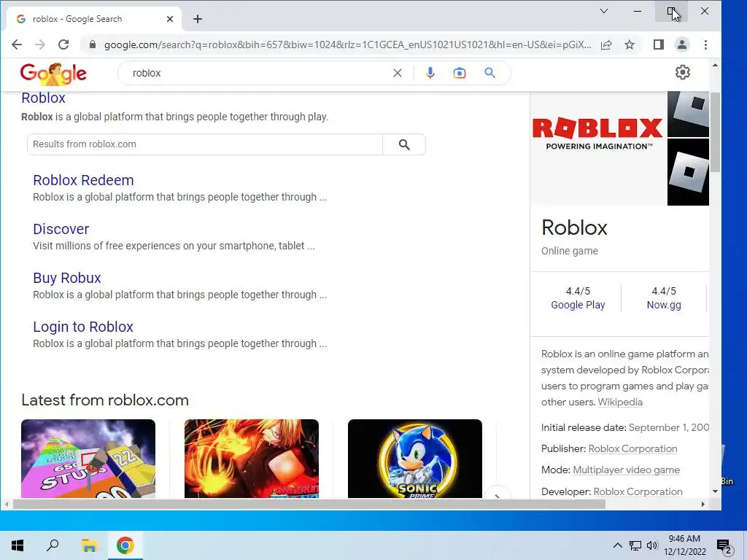Focus the address bar URL

[x=347, y=44]
